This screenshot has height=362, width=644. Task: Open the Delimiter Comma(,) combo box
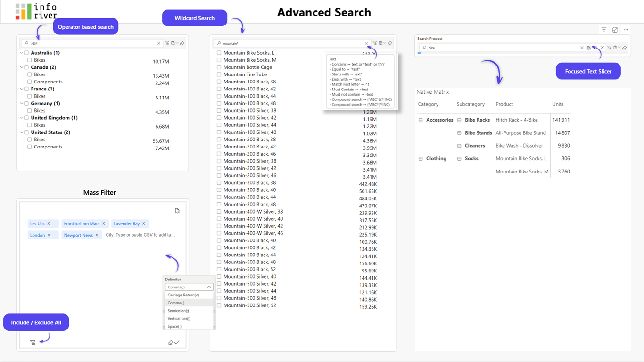189,287
